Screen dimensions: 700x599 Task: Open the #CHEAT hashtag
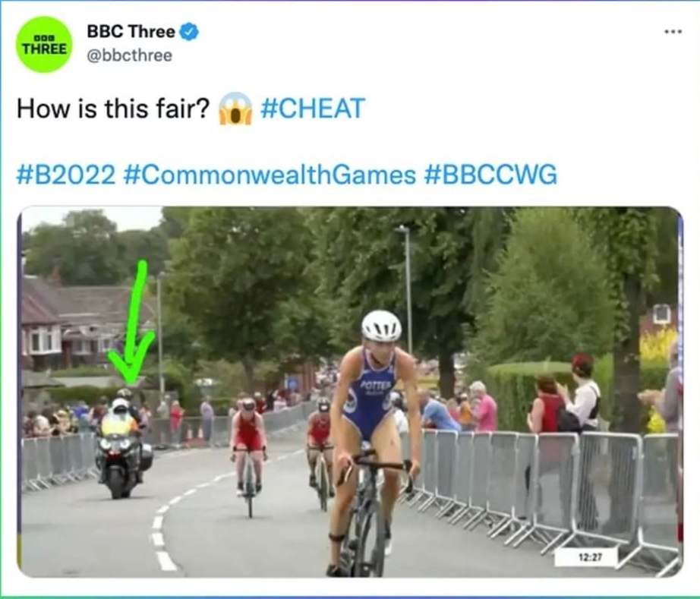click(x=313, y=109)
